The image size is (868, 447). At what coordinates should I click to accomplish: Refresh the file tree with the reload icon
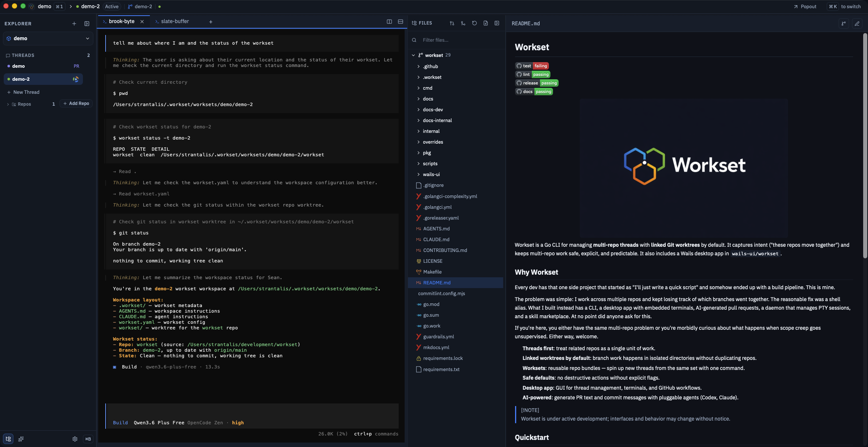(x=474, y=23)
